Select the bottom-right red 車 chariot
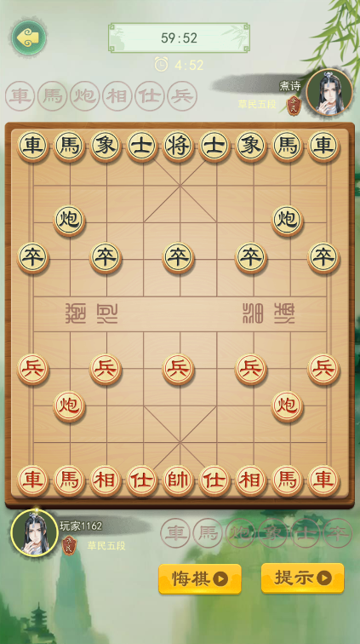 point(323,480)
